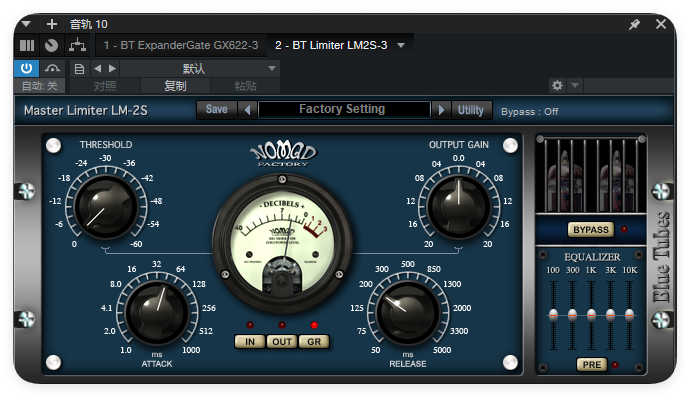Open the Utility menu
The image size is (690, 397).
470,110
